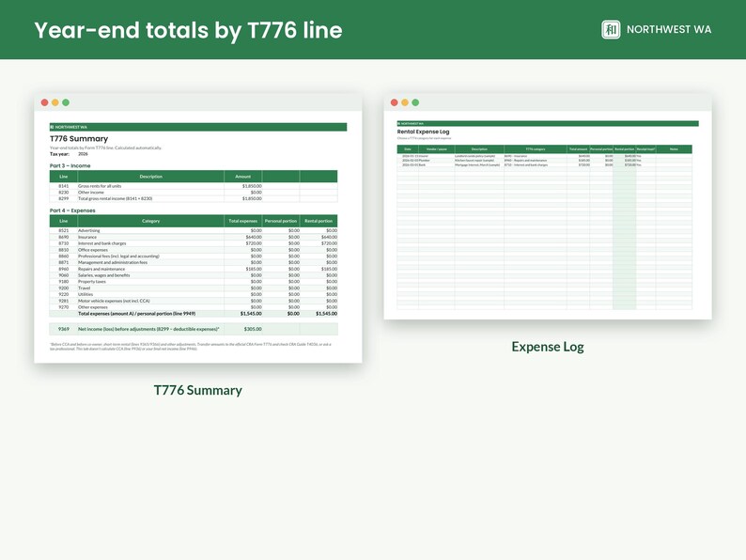Viewport: 746px width, 560px height.
Task: Click the Category column header in Expenses table
Action: [x=151, y=221]
